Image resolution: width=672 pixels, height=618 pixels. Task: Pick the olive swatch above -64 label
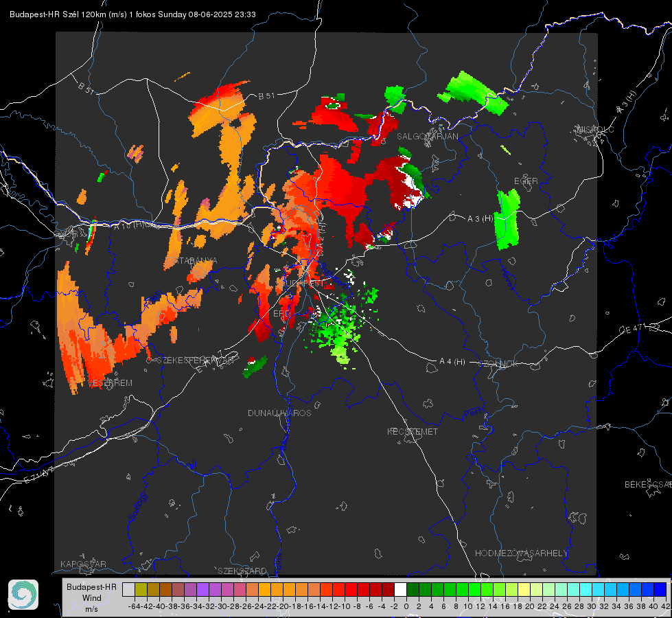coord(141,590)
